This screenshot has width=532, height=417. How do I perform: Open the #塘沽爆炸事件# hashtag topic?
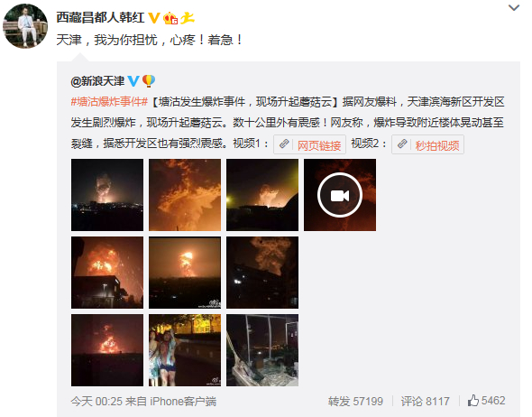click(109, 101)
